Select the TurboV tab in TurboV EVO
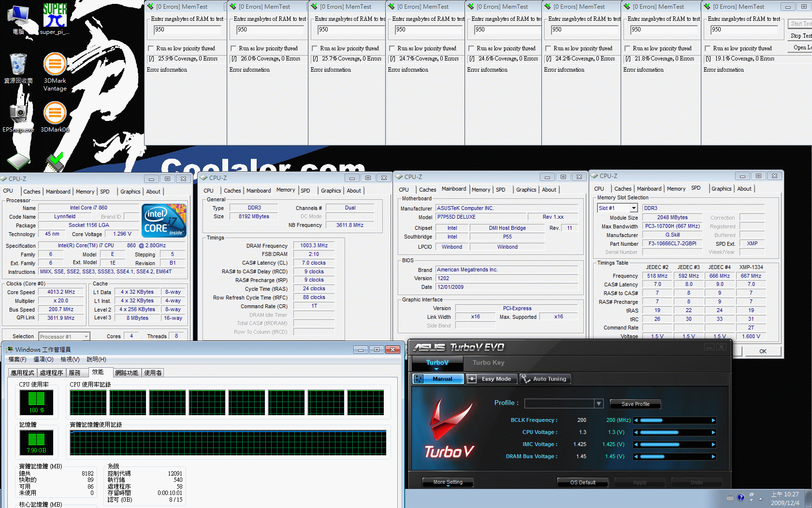 click(437, 362)
